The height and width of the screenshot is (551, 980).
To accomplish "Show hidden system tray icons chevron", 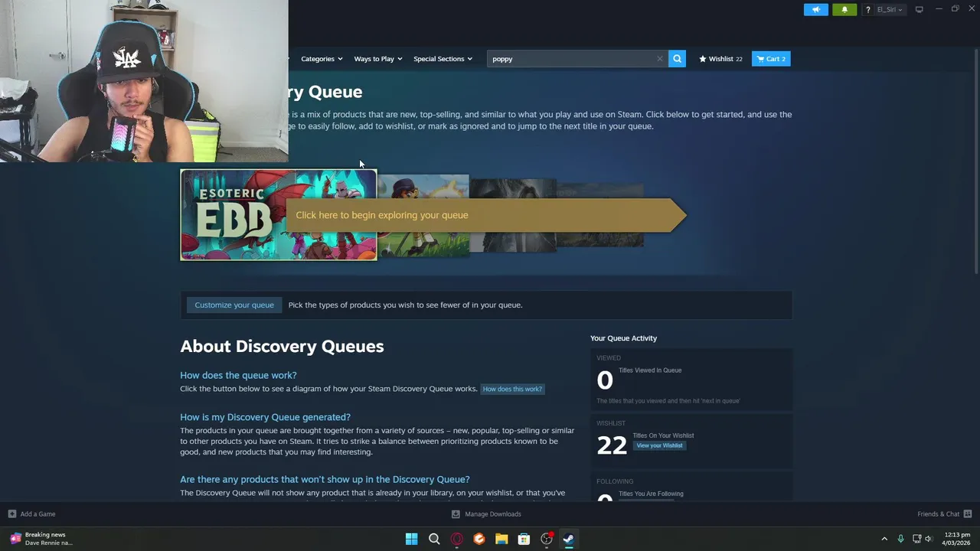I will point(884,539).
